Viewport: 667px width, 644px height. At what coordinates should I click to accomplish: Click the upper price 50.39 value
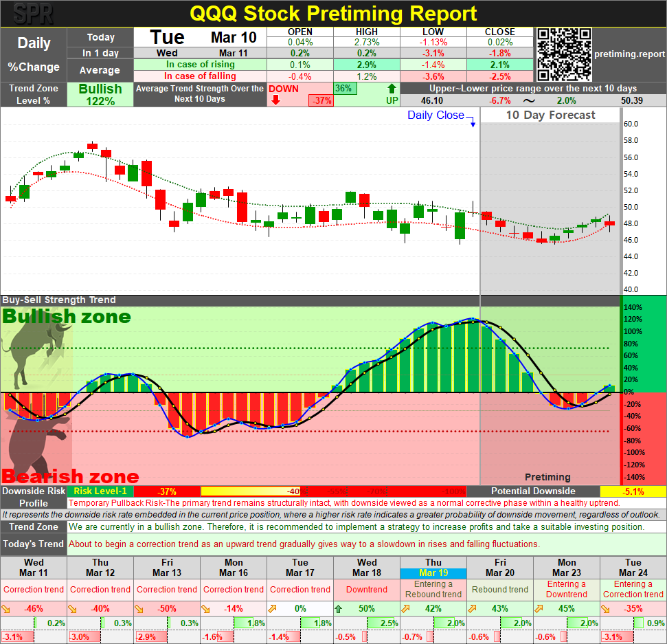(632, 101)
